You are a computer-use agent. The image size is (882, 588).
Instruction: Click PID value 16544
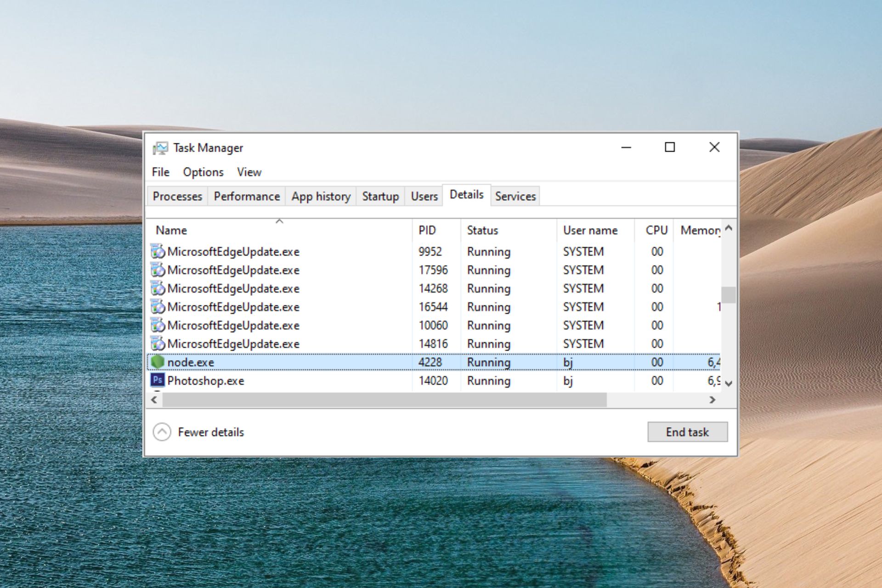(x=433, y=307)
